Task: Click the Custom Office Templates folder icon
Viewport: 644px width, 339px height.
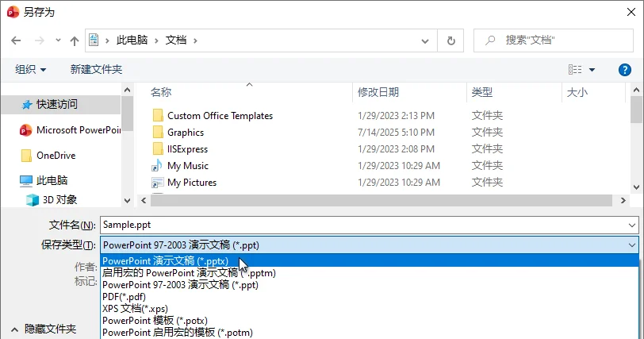Action: coord(158,115)
